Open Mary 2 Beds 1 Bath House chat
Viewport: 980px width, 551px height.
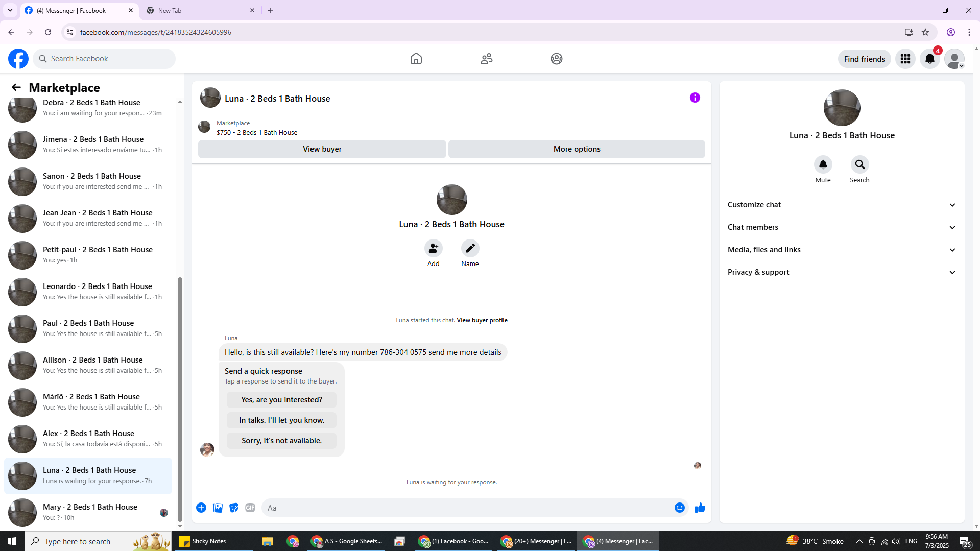(x=88, y=512)
